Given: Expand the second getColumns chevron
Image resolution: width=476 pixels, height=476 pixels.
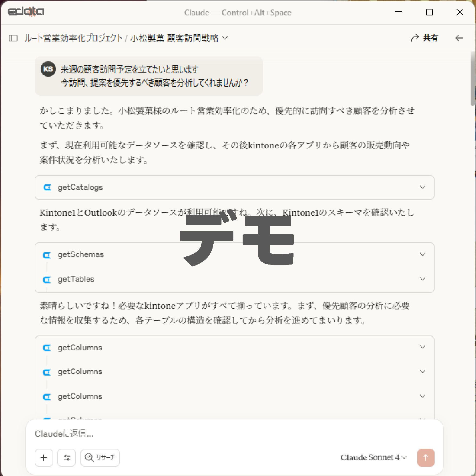Looking at the screenshot, I should tap(422, 371).
